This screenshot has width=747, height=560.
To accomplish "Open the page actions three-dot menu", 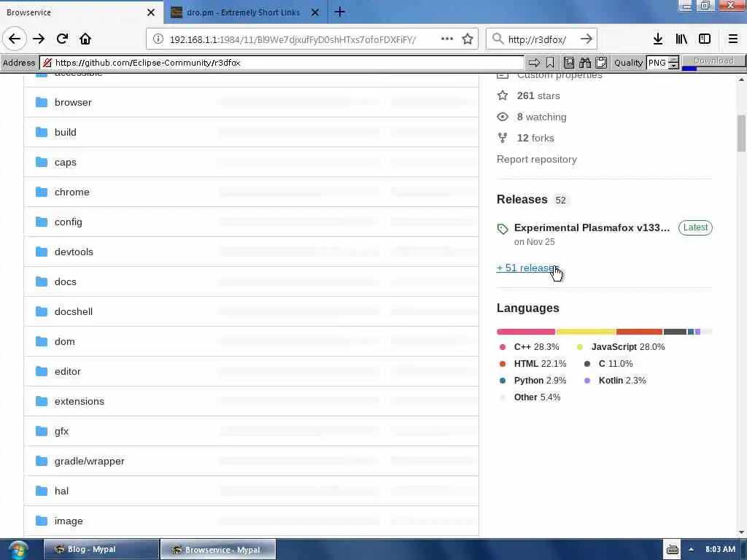I will (447, 39).
